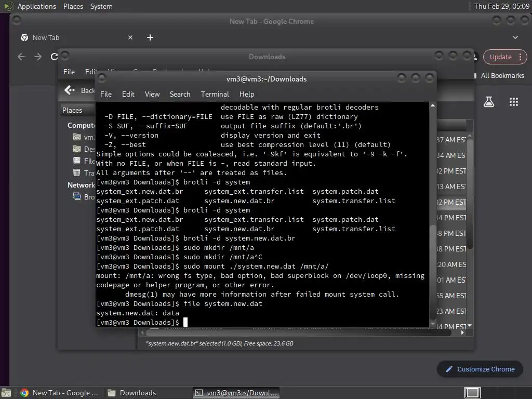
Task: Click Network section label in sidebar
Action: pyautogui.click(x=81, y=185)
